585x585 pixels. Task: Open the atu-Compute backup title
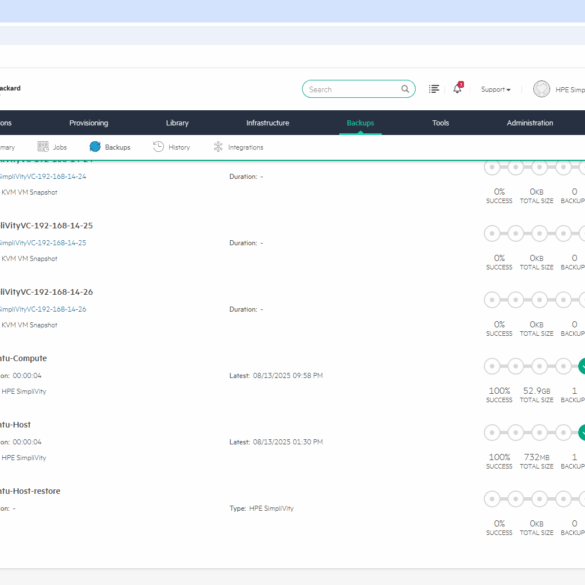[x=24, y=358]
